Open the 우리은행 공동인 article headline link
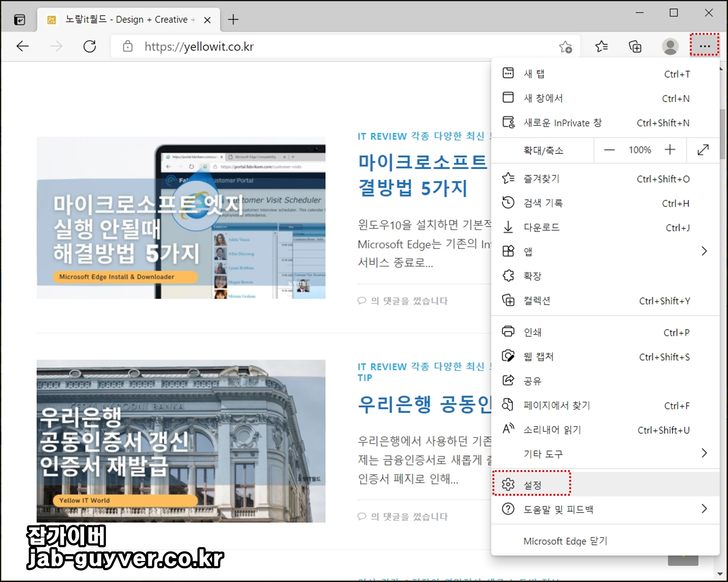The height and width of the screenshot is (582, 728). (x=425, y=404)
